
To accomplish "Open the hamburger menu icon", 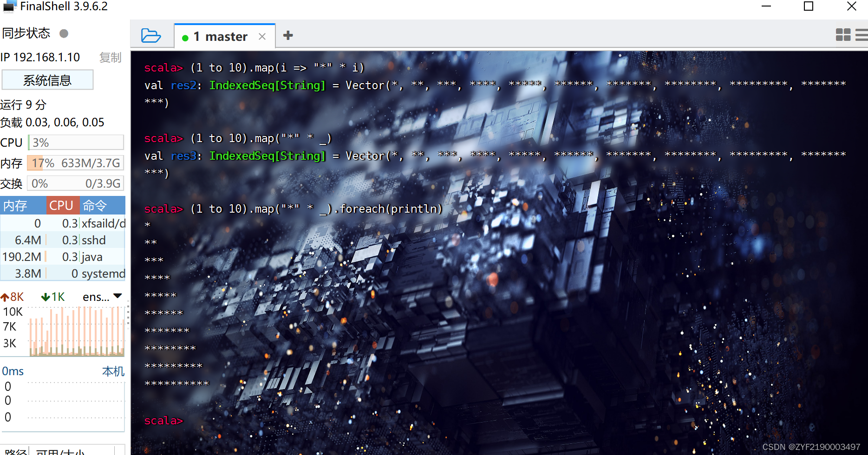I will click(861, 35).
